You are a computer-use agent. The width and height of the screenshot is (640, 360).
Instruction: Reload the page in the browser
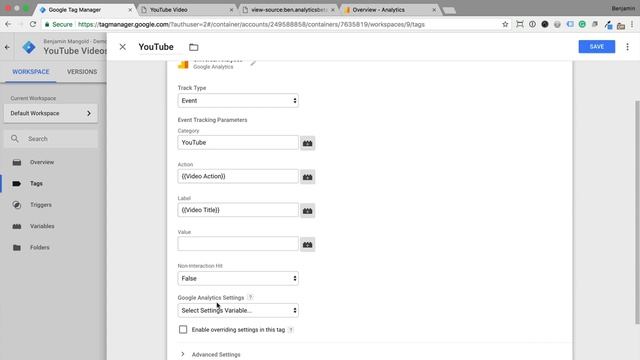point(33,24)
